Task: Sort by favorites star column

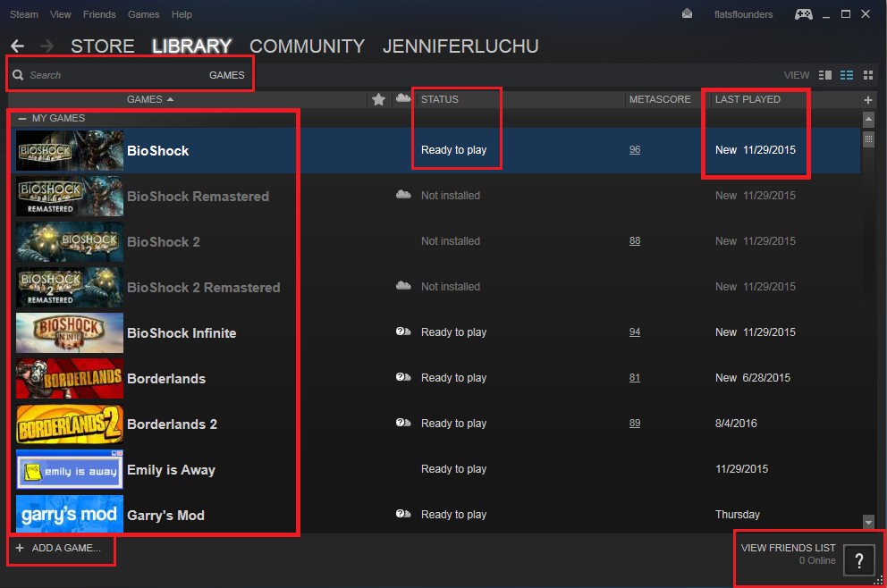Action: click(x=378, y=99)
